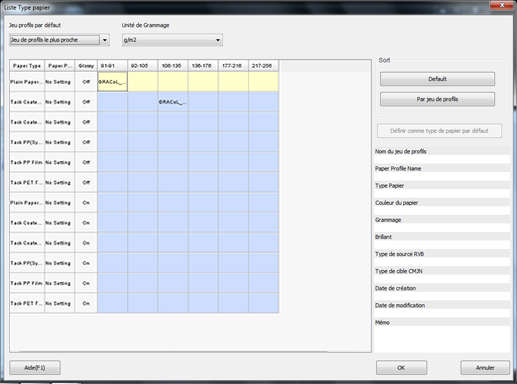Click the On cell in the Tack PET F row
The width and height of the screenshot is (517, 384).
86,303
